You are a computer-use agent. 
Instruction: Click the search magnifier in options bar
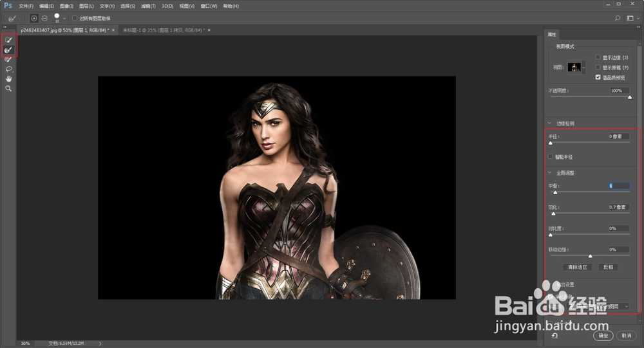tap(618, 18)
